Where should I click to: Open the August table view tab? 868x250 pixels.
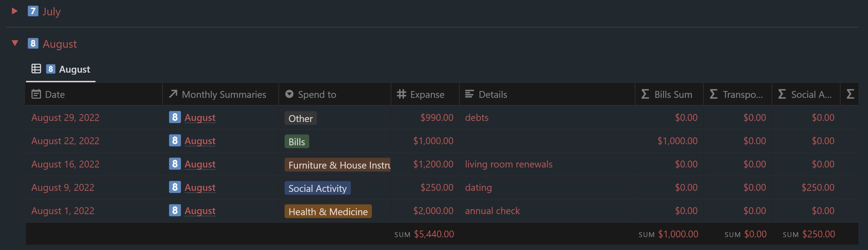point(61,69)
